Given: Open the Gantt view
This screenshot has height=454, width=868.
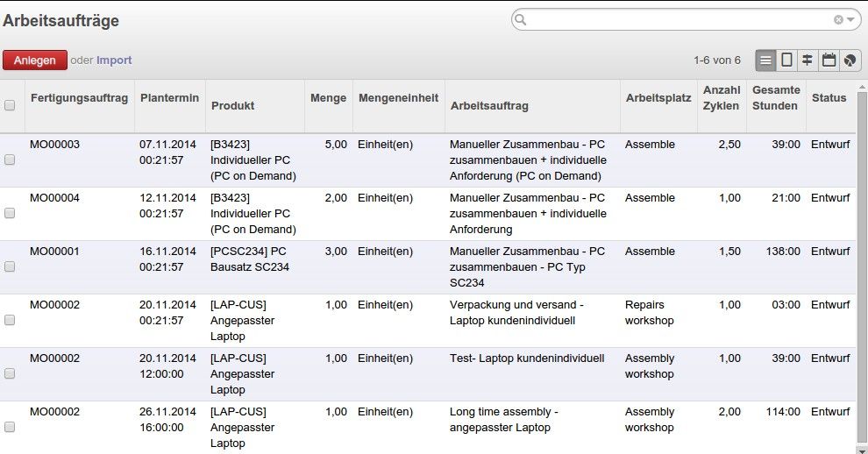Looking at the screenshot, I should [x=808, y=60].
